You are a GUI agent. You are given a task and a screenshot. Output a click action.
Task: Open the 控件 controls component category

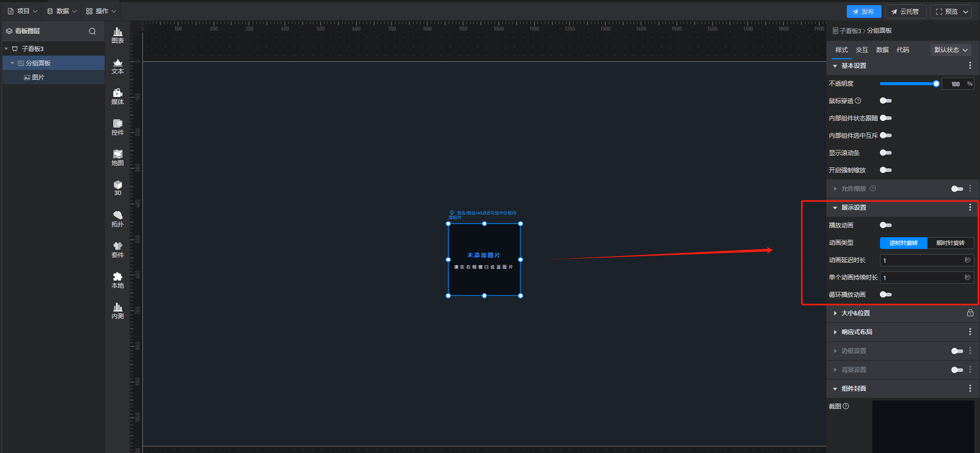pyautogui.click(x=117, y=127)
